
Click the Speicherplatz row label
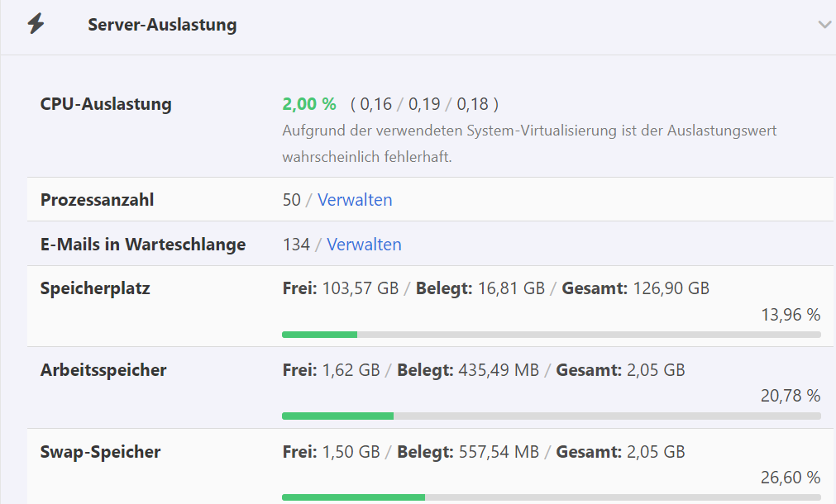pyautogui.click(x=95, y=288)
